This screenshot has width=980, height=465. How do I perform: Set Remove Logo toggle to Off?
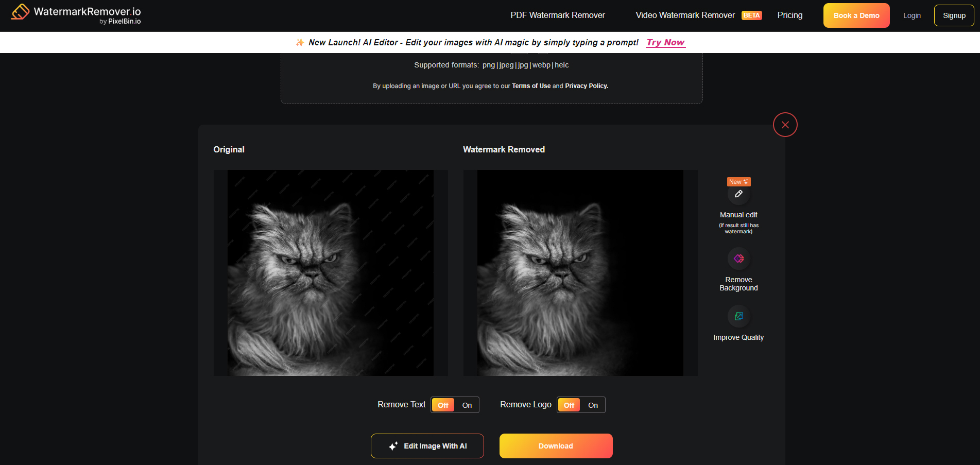pos(569,405)
